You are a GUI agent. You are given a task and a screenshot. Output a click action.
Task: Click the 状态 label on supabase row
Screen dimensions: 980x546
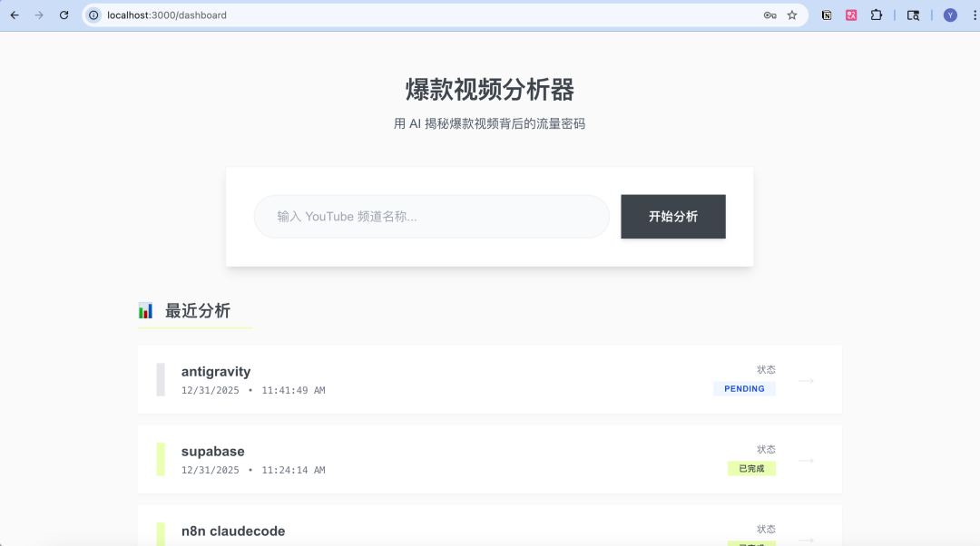(x=766, y=449)
